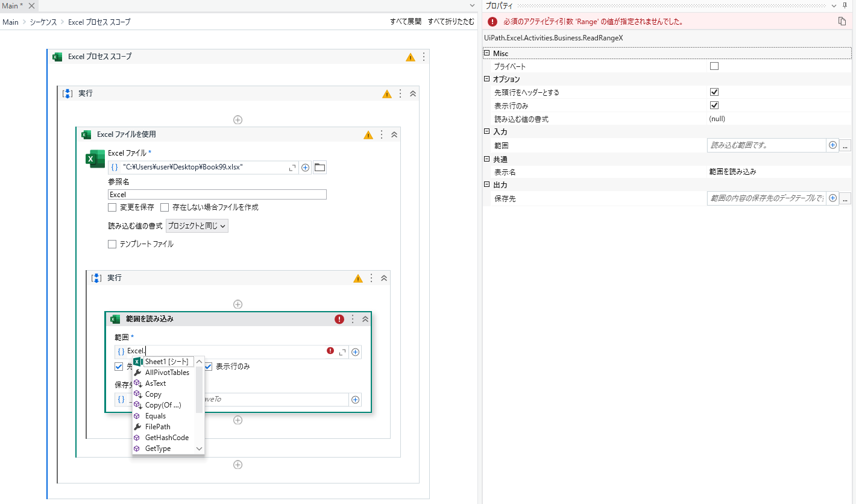Click すべて折りたたむ to collapse all
Image resolution: width=856 pixels, height=504 pixels.
click(451, 22)
